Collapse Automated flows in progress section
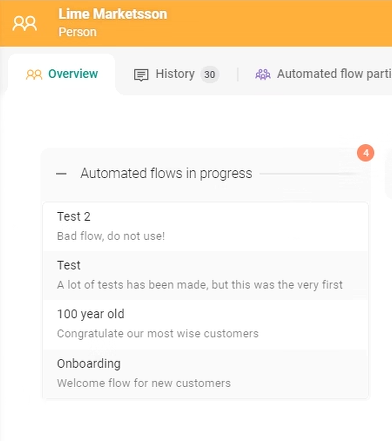 [x=61, y=174]
